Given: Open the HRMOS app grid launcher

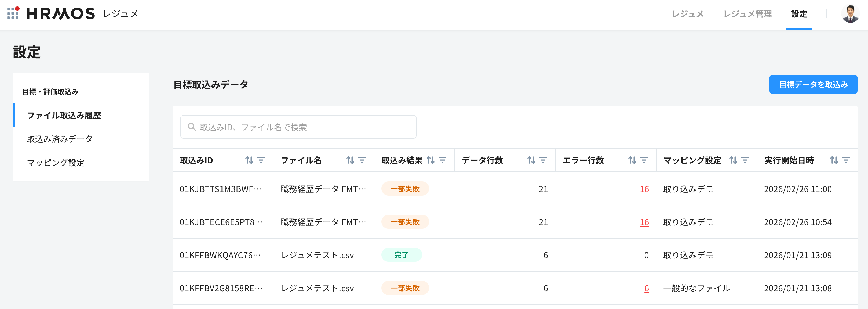Looking at the screenshot, I should point(13,13).
